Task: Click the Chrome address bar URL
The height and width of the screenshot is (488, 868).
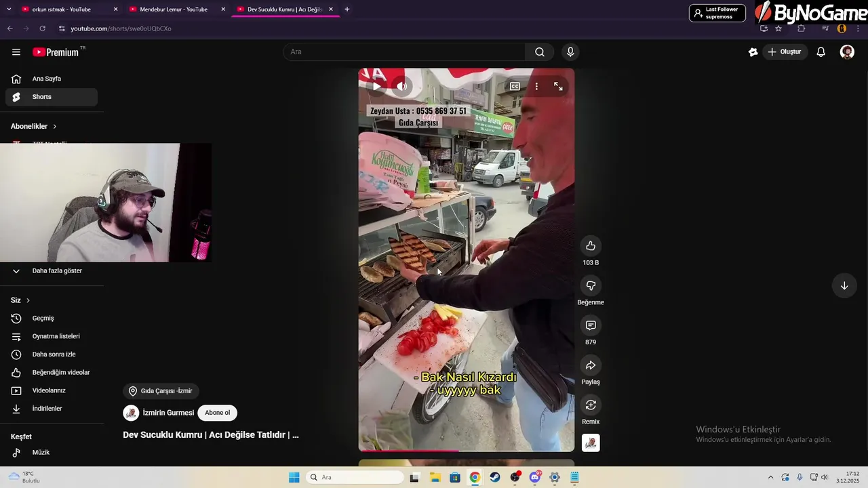Action: pos(121,28)
